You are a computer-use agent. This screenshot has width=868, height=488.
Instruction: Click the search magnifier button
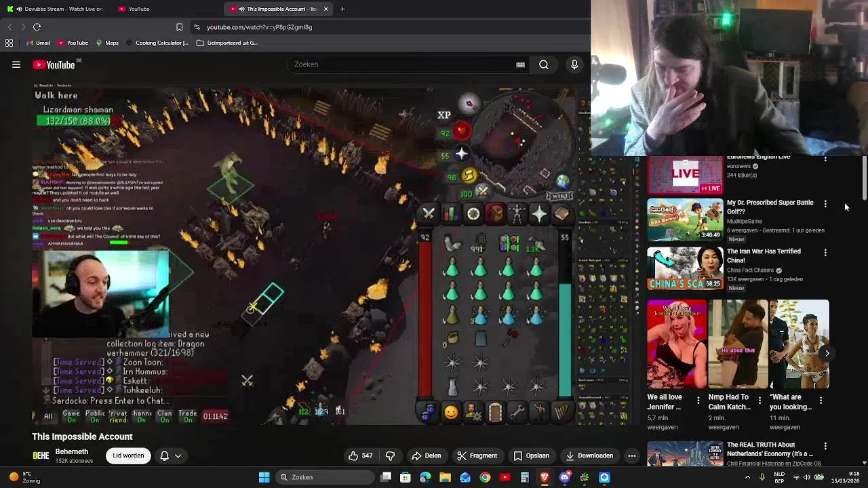[544, 64]
